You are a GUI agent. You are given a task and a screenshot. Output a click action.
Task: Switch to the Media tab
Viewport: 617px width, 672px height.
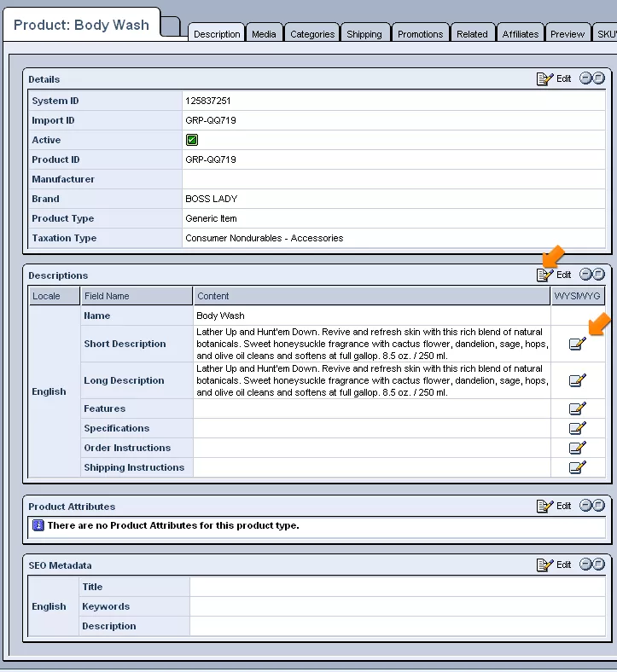pyautogui.click(x=264, y=34)
